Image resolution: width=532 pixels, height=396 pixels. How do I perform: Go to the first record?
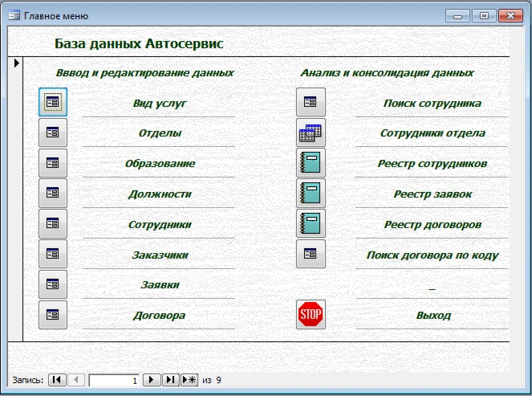coord(57,380)
